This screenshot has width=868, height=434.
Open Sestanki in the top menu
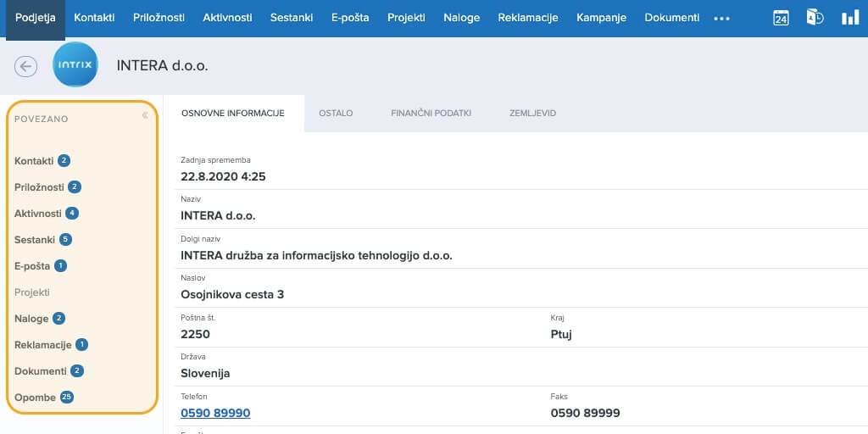(292, 18)
